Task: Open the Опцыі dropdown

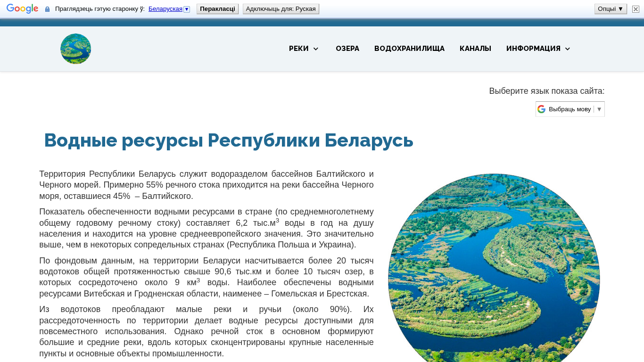Action: pyautogui.click(x=611, y=9)
